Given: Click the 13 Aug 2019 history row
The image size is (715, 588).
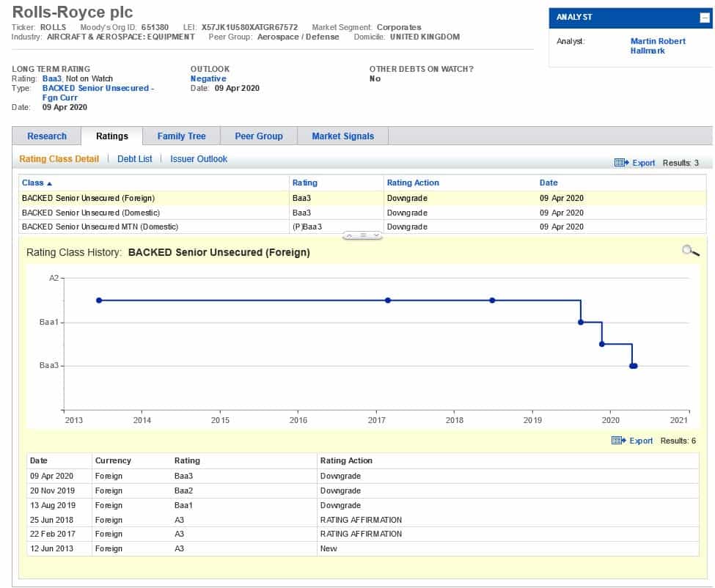Looking at the screenshot, I should pyautogui.click(x=362, y=505).
